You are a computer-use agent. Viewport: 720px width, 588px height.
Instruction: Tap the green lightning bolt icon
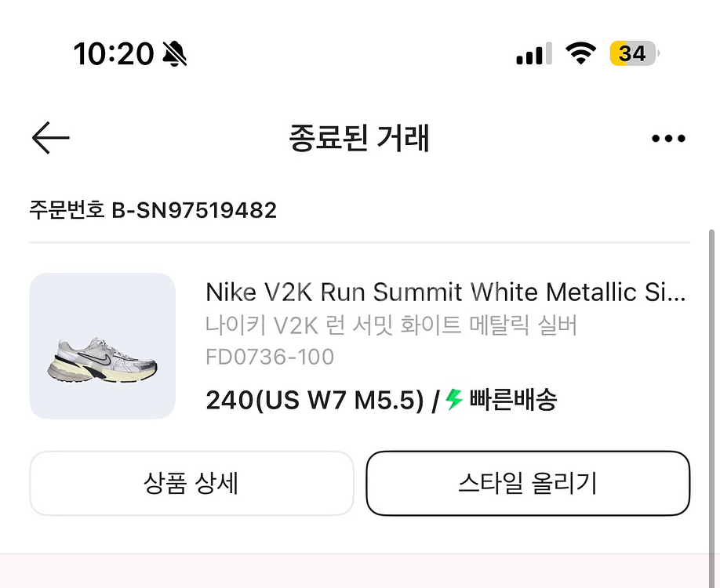[x=454, y=400]
